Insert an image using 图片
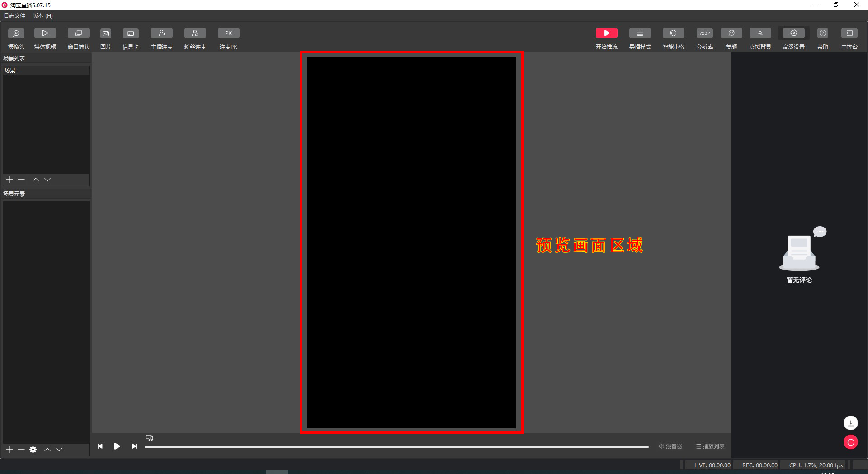This screenshot has width=868, height=474. coord(106,38)
